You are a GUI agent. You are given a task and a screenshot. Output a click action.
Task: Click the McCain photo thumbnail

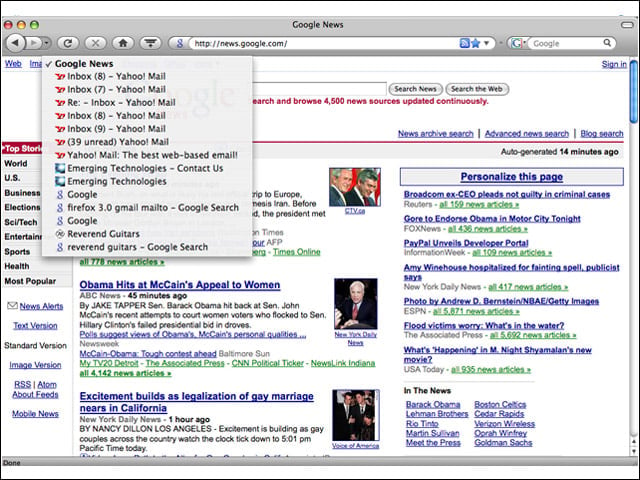pyautogui.click(x=356, y=304)
